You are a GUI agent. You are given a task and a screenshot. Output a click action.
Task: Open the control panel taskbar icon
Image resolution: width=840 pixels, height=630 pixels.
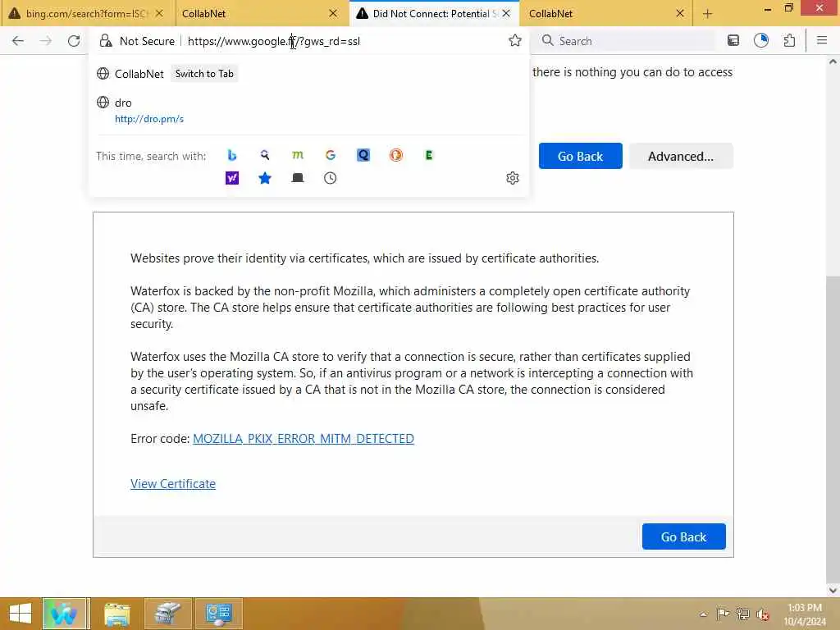pyautogui.click(x=218, y=614)
